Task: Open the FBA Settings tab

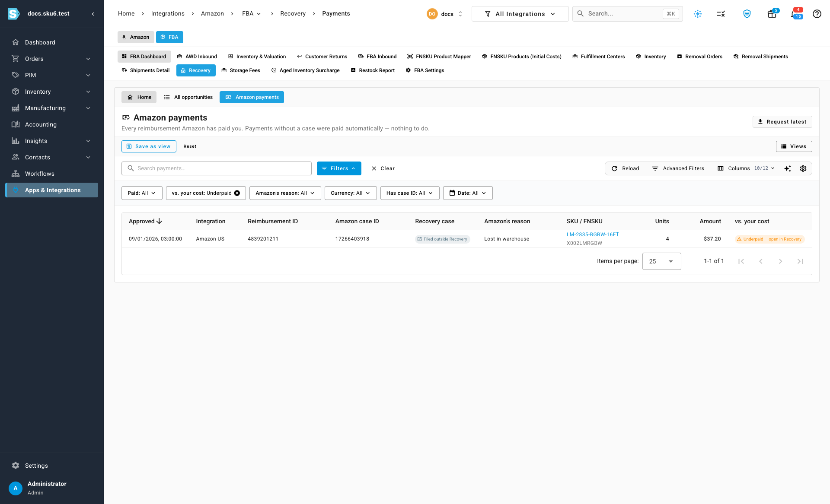Action: (425, 70)
